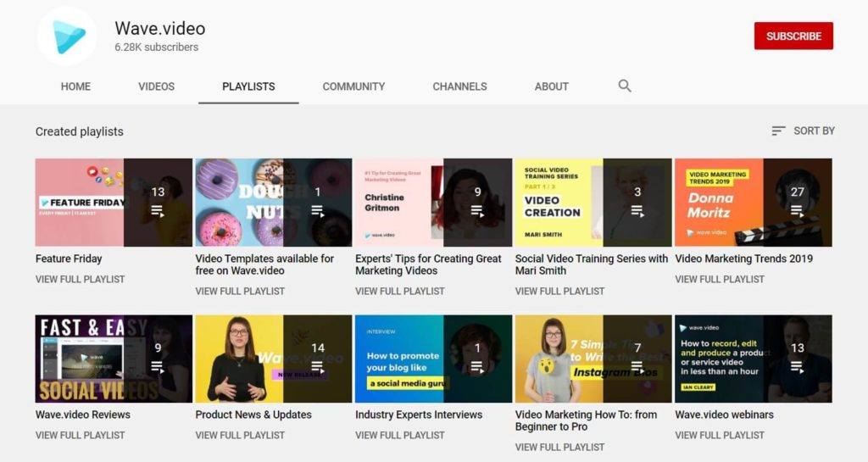The image size is (868, 462).
Task: Click playlist queue icon on Feature Friday overlay
Action: (x=158, y=211)
